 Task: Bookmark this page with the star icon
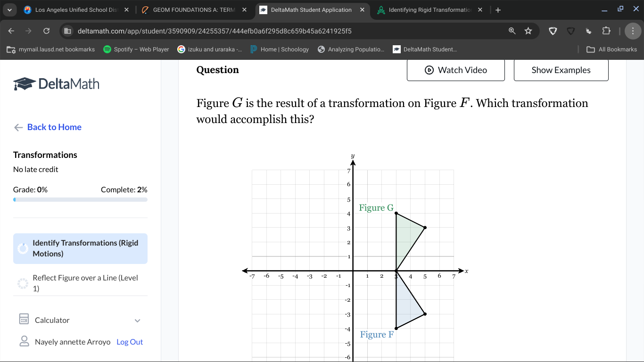tap(528, 31)
